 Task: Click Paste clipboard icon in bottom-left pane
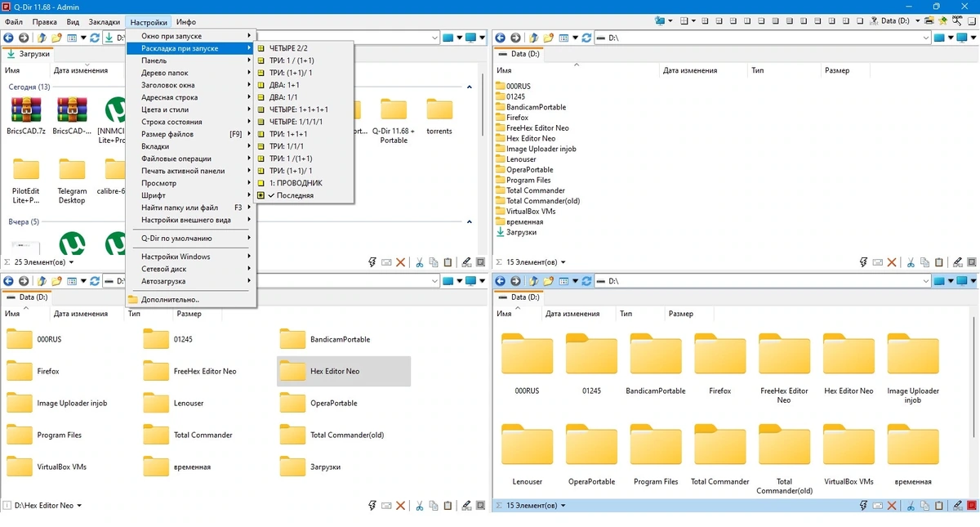click(x=447, y=506)
